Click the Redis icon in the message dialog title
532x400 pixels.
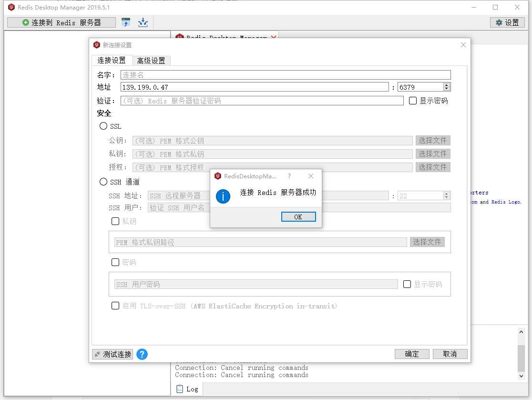point(218,176)
